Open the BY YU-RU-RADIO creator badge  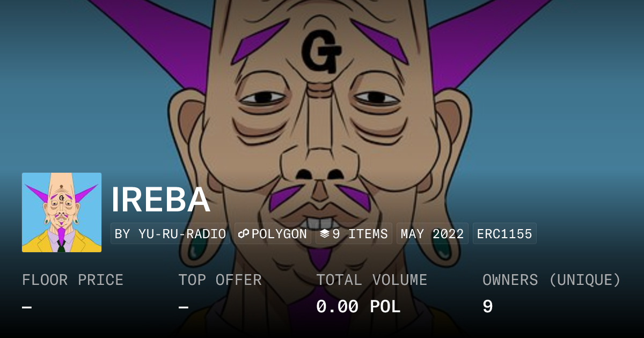170,234
